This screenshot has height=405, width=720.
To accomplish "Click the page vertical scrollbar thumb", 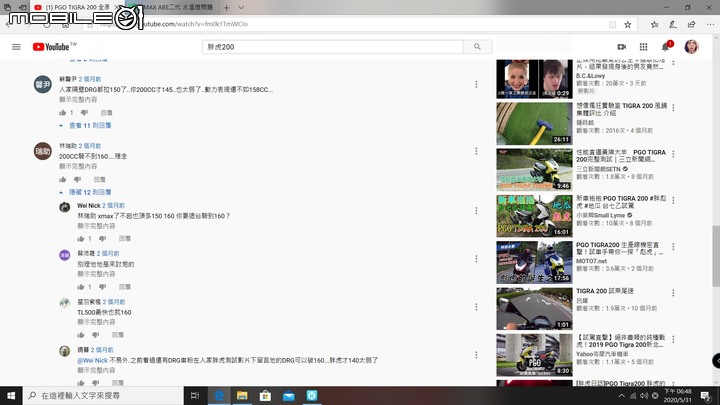I will click(x=716, y=256).
